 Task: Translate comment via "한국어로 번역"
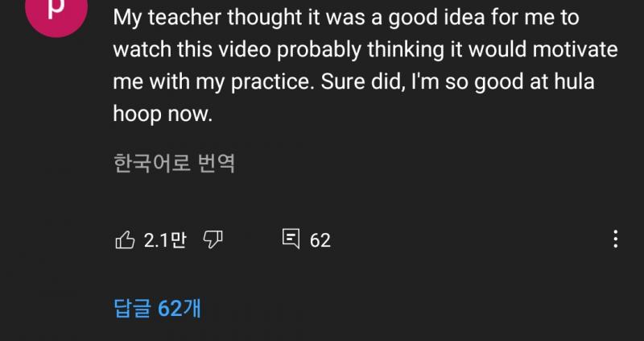(x=174, y=164)
